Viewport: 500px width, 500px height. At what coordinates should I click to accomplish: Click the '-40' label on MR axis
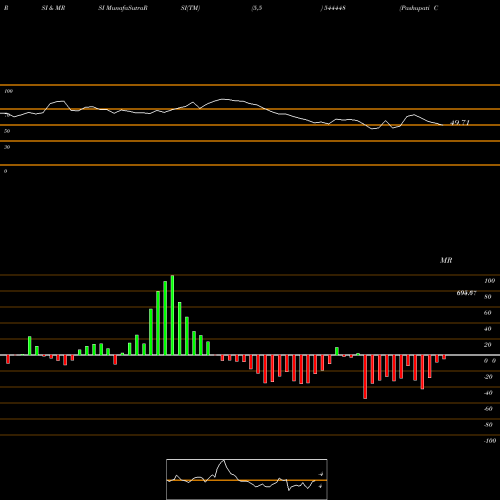tap(488, 393)
